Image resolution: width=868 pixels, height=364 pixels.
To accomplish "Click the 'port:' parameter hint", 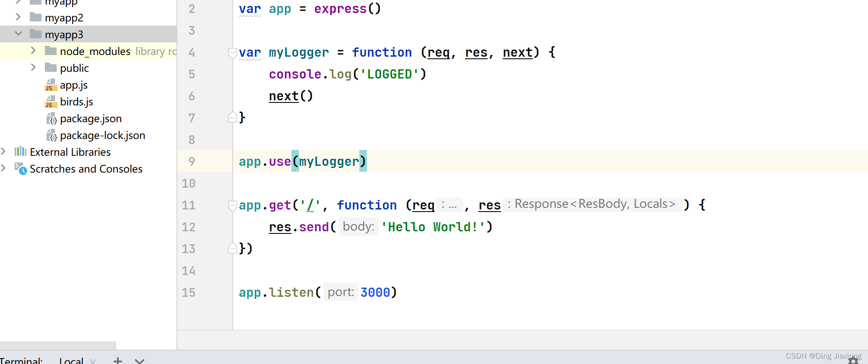I will pyautogui.click(x=341, y=292).
